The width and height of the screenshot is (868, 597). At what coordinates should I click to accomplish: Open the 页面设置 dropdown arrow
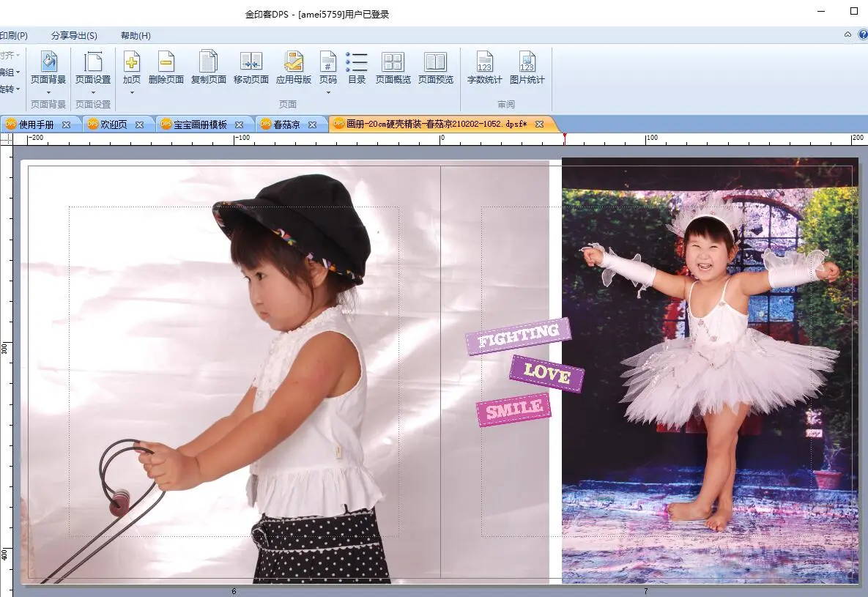tap(93, 92)
